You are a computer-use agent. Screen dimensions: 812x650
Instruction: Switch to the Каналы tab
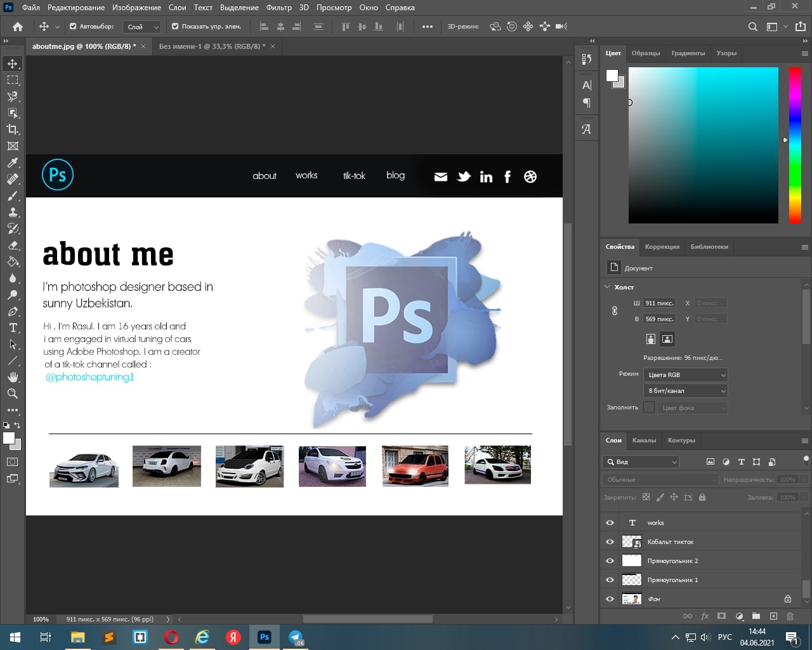[644, 440]
